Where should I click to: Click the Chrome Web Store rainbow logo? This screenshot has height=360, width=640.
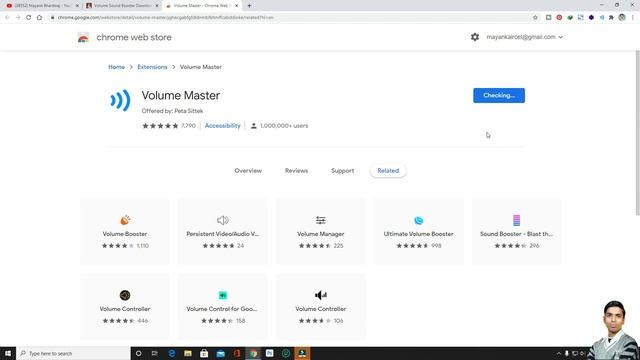point(83,38)
